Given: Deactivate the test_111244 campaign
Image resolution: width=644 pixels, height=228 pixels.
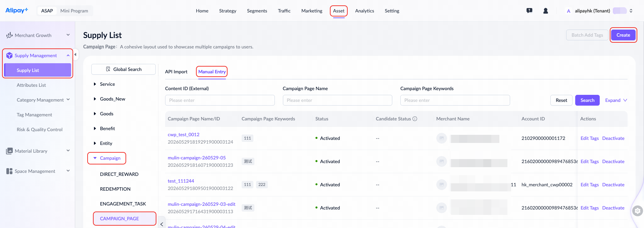Looking at the screenshot, I should 613,185.
